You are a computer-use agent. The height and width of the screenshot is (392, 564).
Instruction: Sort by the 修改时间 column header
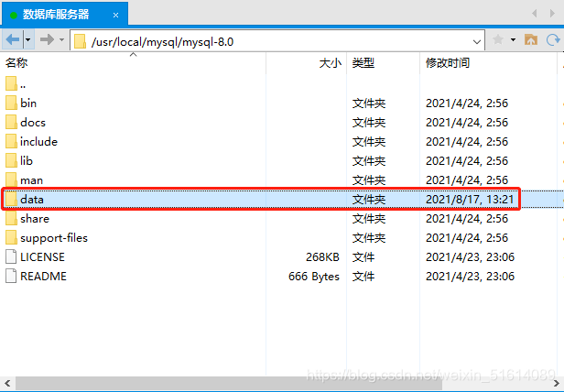point(488,63)
